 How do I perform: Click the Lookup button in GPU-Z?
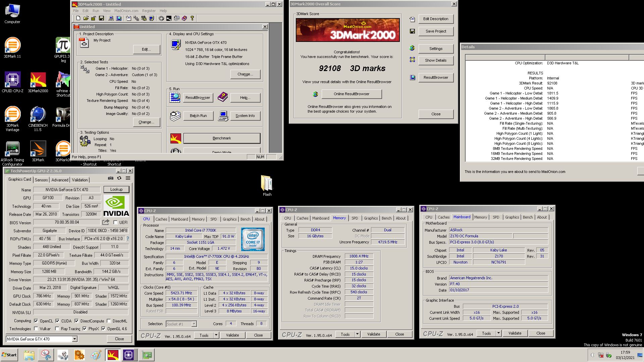pyautogui.click(x=116, y=189)
